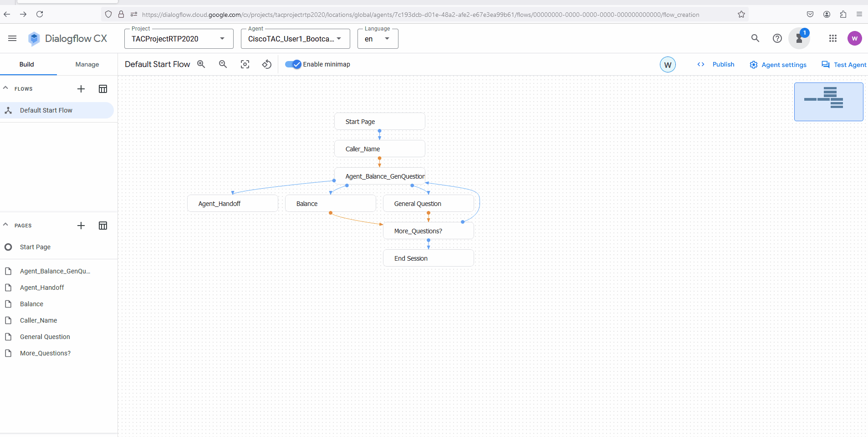
Task: Open the Language dropdown
Action: tap(378, 39)
